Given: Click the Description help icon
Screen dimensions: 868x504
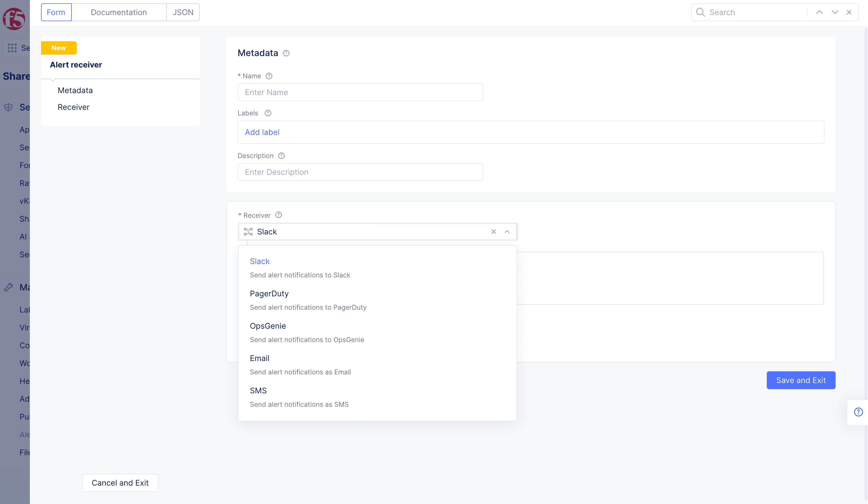Looking at the screenshot, I should [281, 156].
